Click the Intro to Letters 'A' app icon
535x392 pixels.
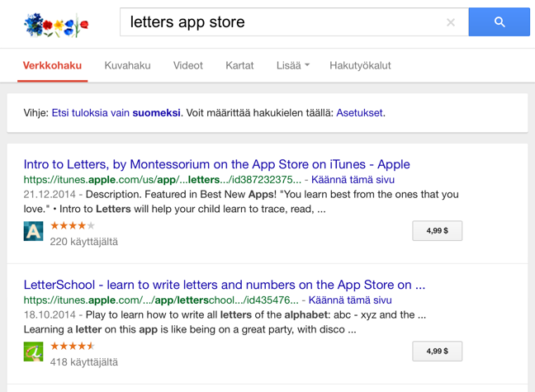[x=33, y=231]
